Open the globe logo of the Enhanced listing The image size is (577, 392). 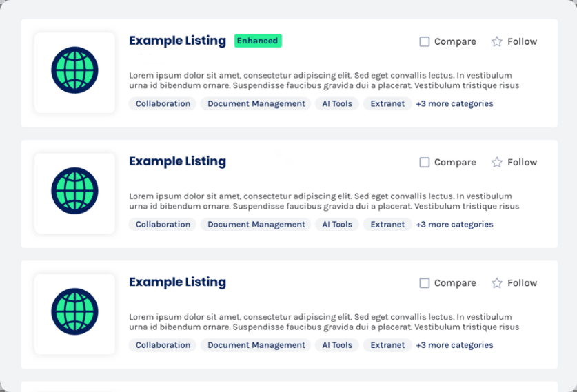pos(74,70)
